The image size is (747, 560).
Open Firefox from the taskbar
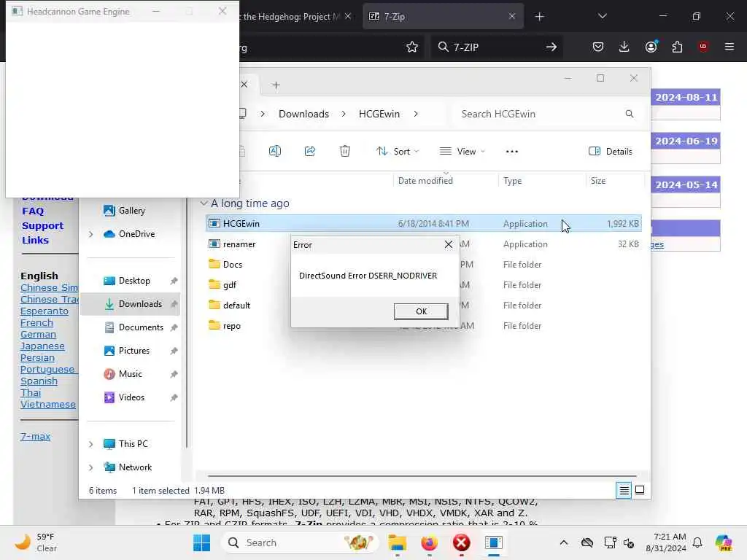tap(429, 542)
